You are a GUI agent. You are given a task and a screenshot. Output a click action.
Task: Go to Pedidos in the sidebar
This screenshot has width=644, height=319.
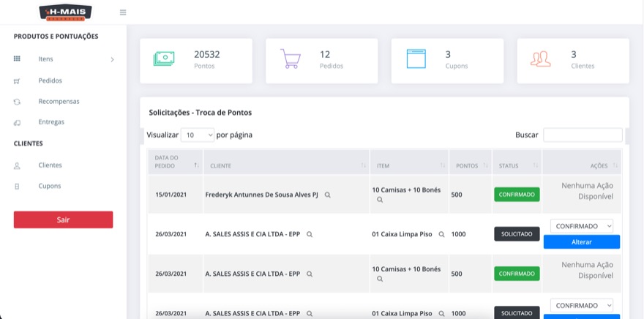point(50,81)
